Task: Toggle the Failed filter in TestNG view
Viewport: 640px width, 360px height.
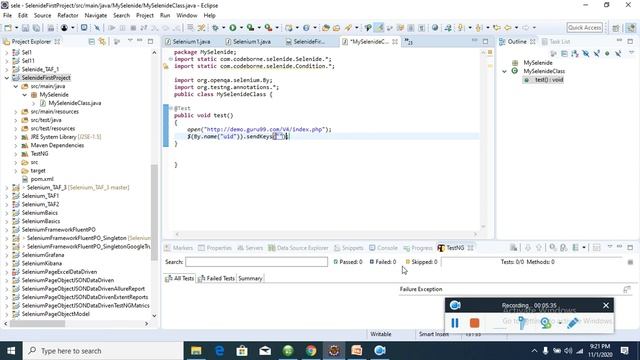Action: click(383, 262)
